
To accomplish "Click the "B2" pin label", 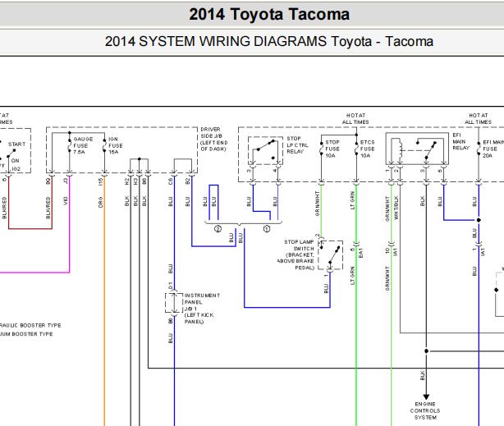I will (188, 181).
